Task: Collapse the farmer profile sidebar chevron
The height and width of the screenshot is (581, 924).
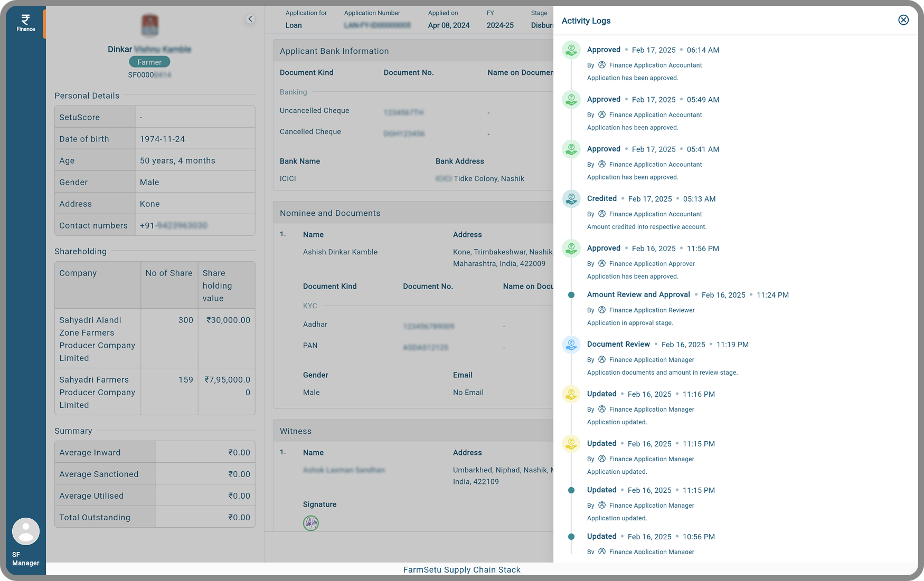Action: 250,19
